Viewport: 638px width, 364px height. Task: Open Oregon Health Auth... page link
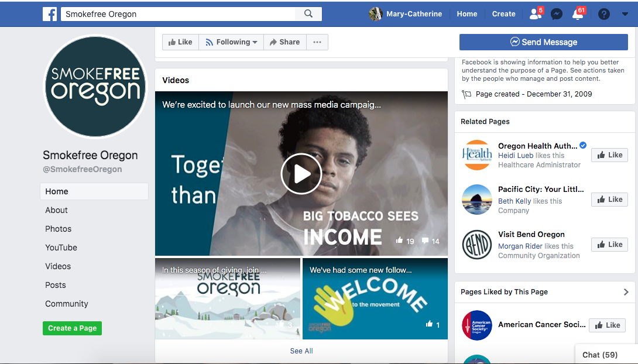pos(537,146)
